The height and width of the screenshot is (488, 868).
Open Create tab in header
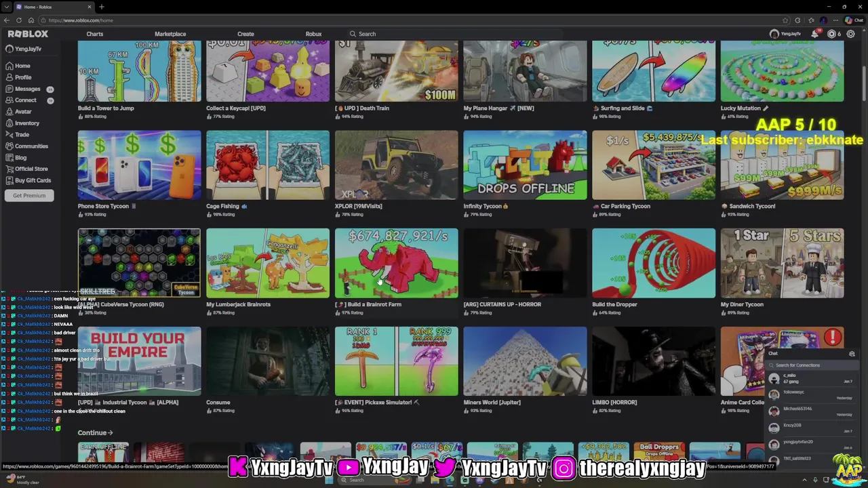coord(245,34)
